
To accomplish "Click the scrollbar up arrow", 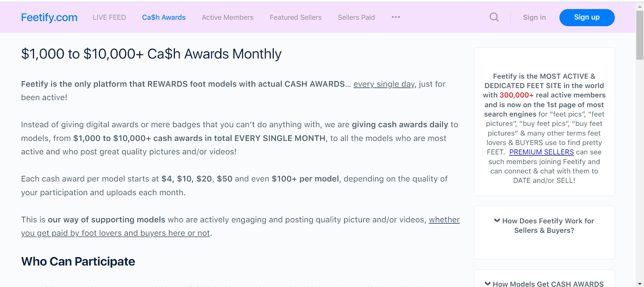I will pos(640,6).
